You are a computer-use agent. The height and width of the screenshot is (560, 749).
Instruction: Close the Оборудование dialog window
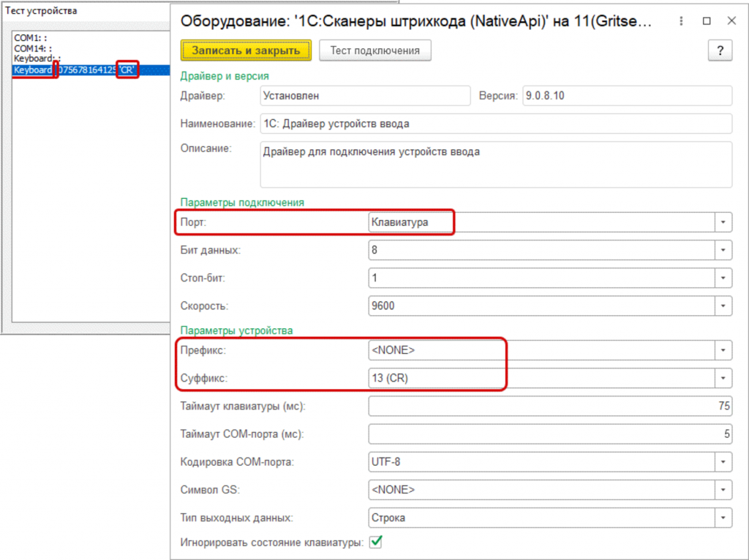click(x=731, y=21)
